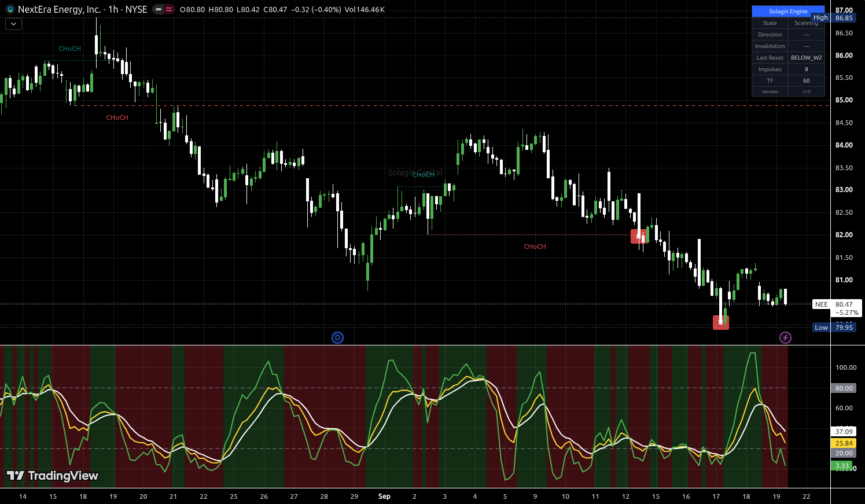865x504 pixels.
Task: Click the TF value 60 cell
Action: [x=807, y=81]
